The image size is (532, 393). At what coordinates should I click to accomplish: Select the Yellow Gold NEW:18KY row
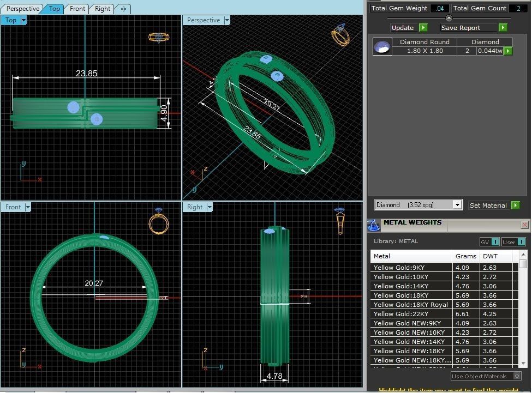445,351
